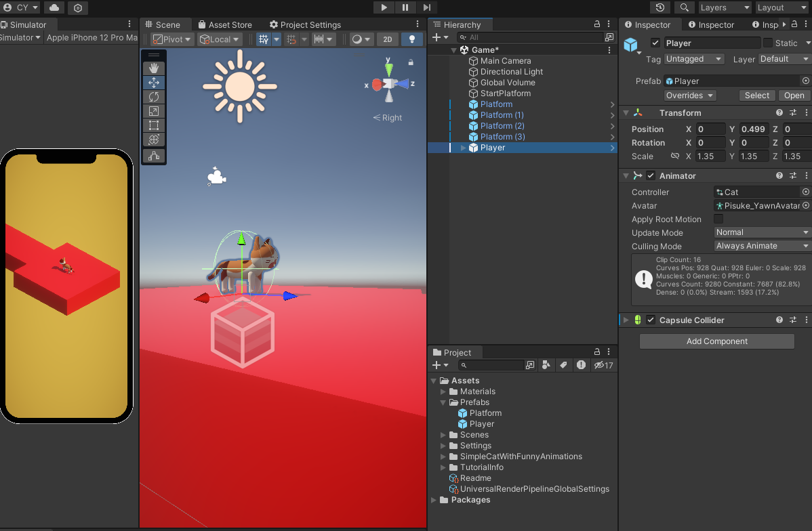Open Update Mode dropdown

tap(762, 232)
